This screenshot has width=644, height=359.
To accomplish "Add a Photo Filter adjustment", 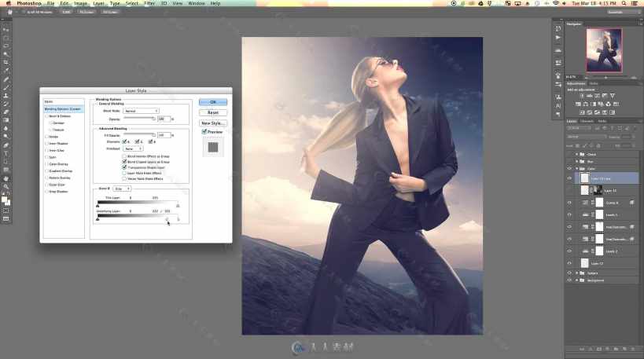I will coord(601,104).
